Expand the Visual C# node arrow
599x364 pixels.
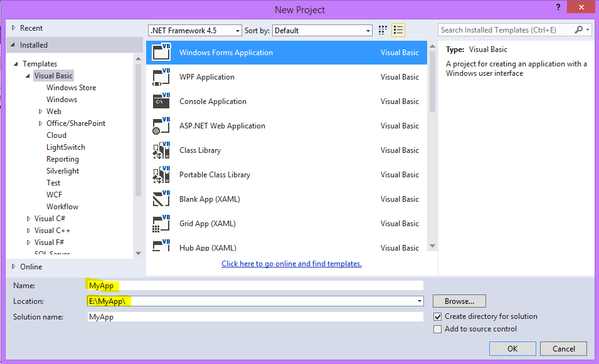click(x=28, y=219)
